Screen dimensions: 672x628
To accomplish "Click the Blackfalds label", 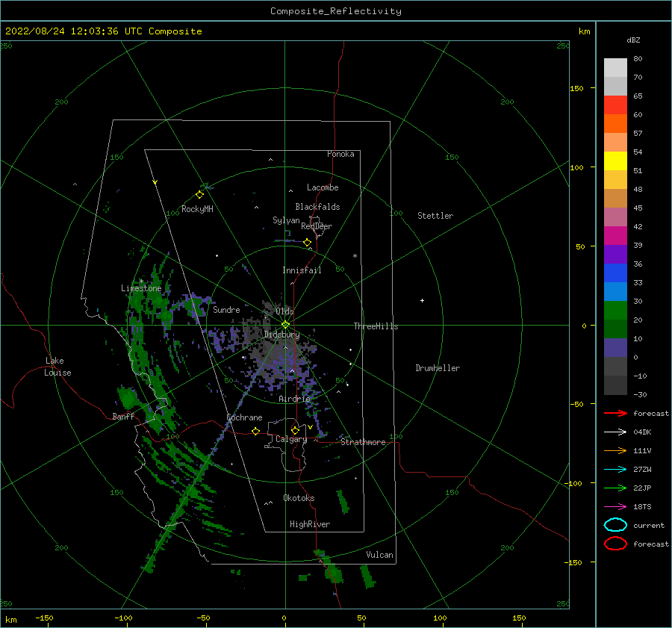I will coord(317,207).
